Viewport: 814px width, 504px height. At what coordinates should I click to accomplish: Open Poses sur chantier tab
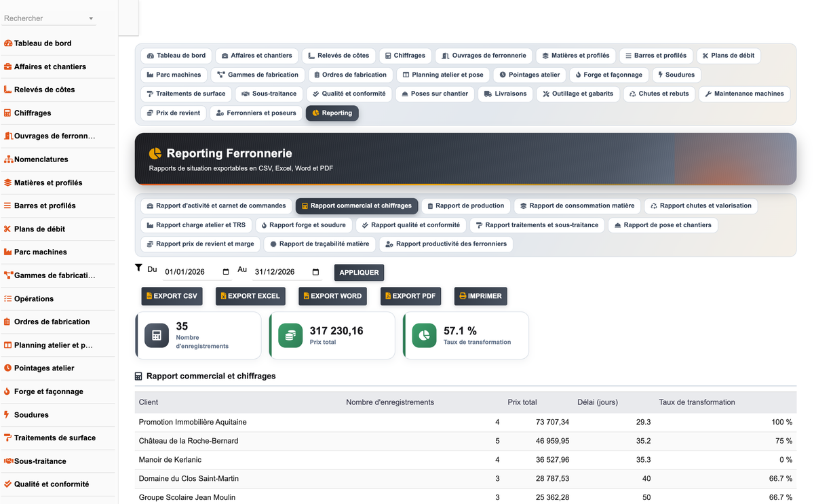(x=435, y=94)
